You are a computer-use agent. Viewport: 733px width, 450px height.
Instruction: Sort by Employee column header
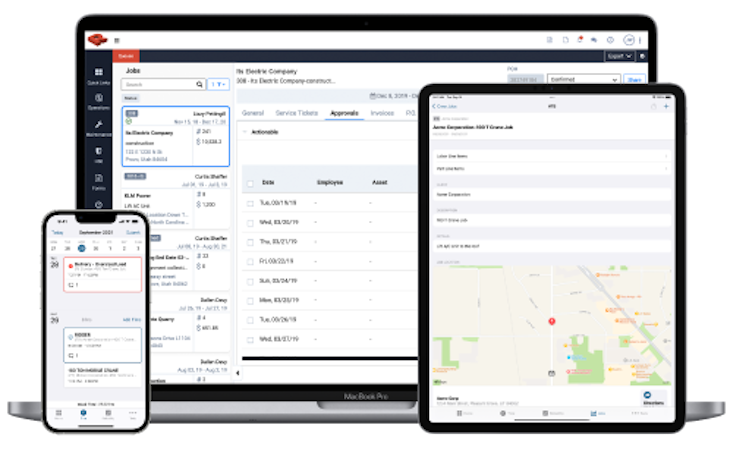[330, 183]
